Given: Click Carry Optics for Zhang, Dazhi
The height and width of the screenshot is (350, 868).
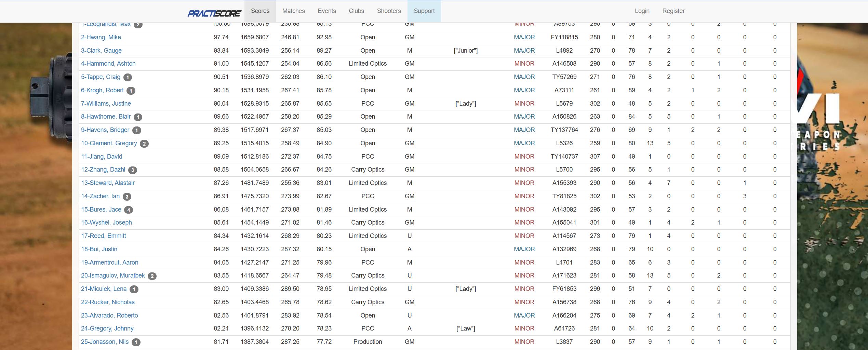Looking at the screenshot, I should pos(368,170).
